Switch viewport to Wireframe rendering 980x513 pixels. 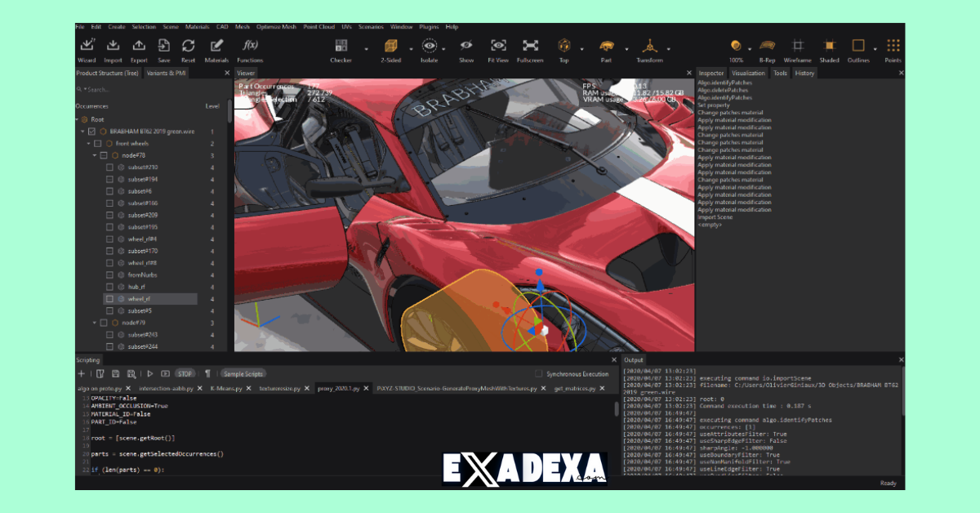coord(796,47)
